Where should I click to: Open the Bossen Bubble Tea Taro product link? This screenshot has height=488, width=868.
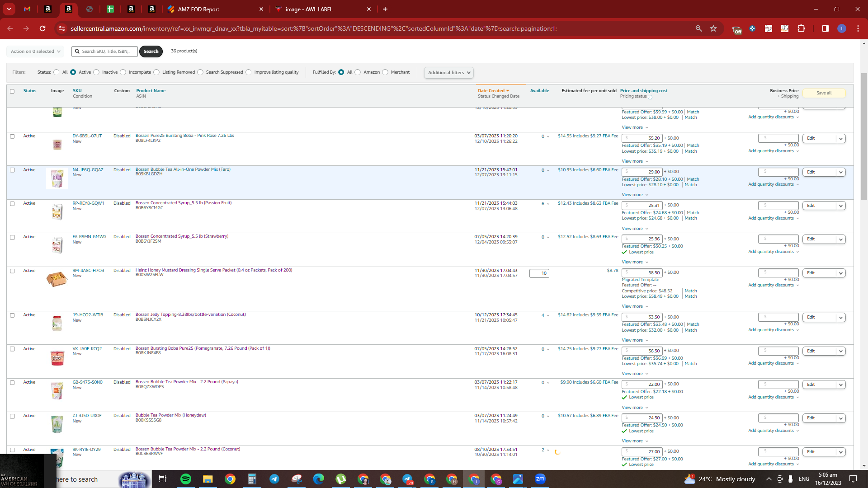(183, 169)
